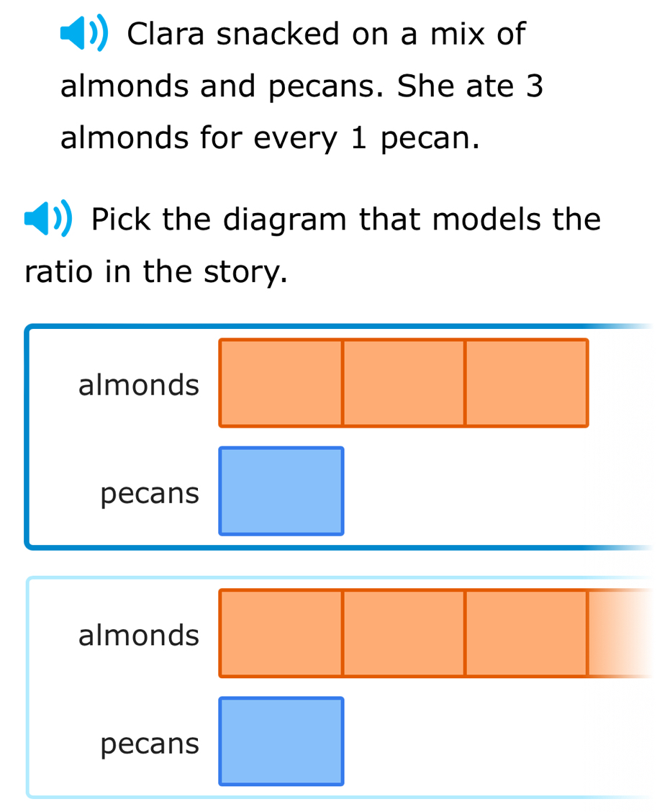Screen dimensions: 657x812
Task: Click the 'pecans' label in bottom diagram
Action: tap(149, 744)
